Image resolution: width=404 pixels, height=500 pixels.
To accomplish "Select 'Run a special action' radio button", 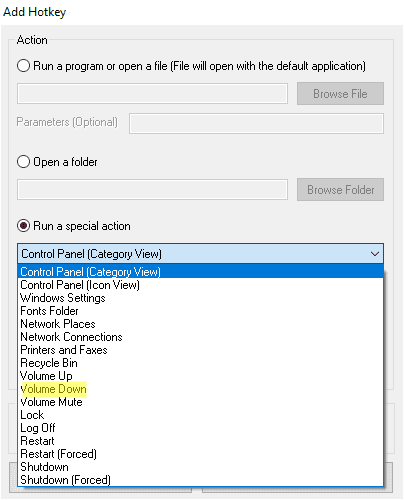I will click(23, 226).
